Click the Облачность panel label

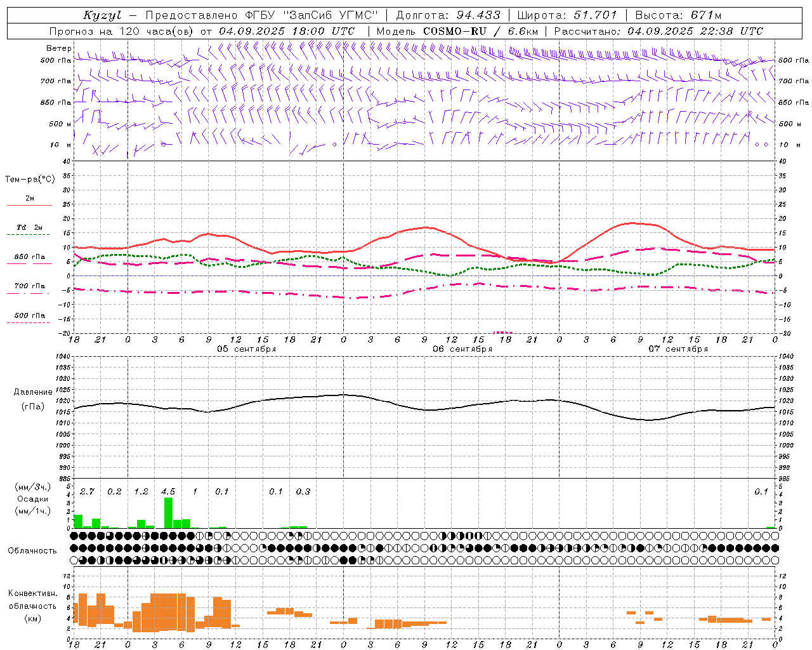click(x=32, y=550)
